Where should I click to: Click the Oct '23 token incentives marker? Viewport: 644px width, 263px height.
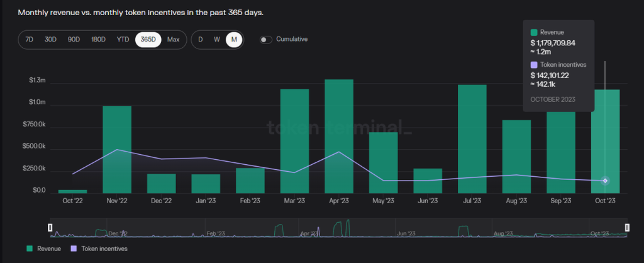(605, 181)
